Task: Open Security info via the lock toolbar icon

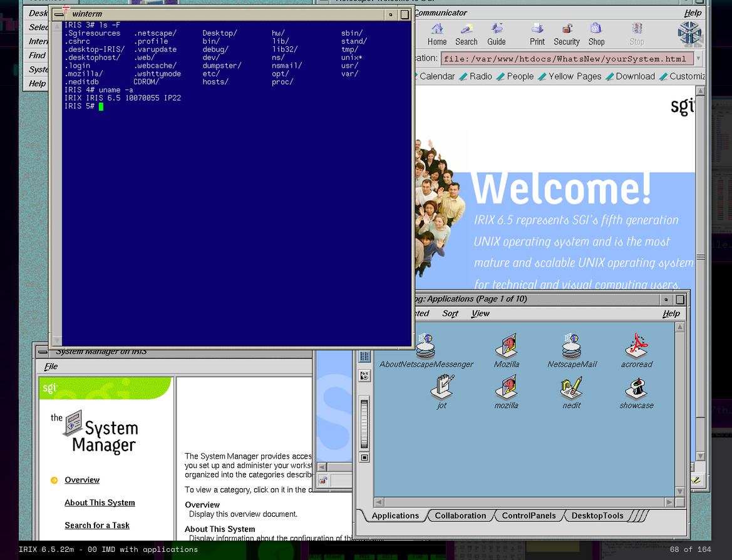Action: 567,34
